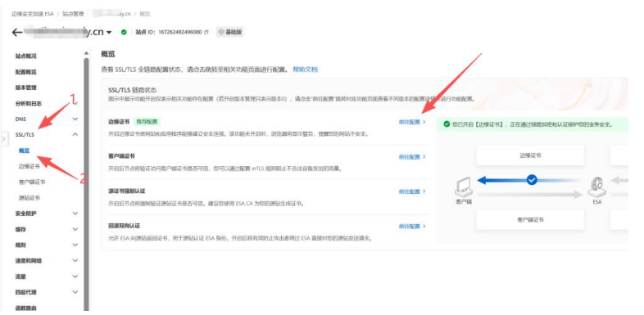Open the site domain switcher dropdown arrow

[109, 33]
